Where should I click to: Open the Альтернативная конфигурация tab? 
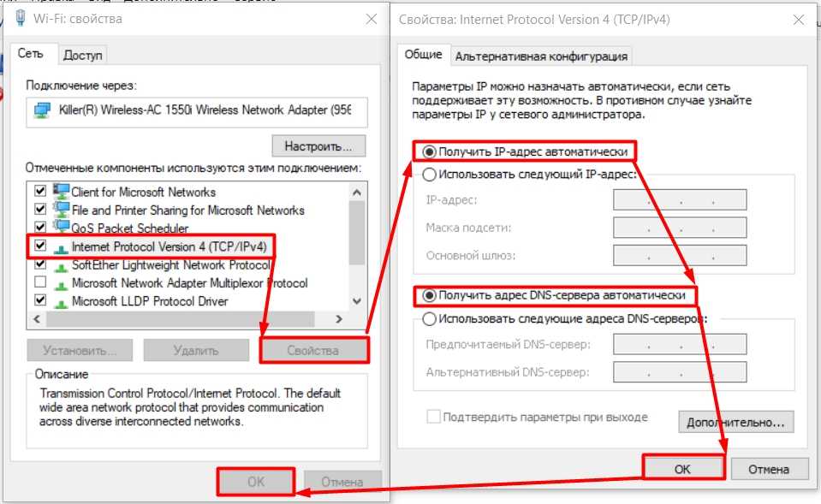[541, 56]
